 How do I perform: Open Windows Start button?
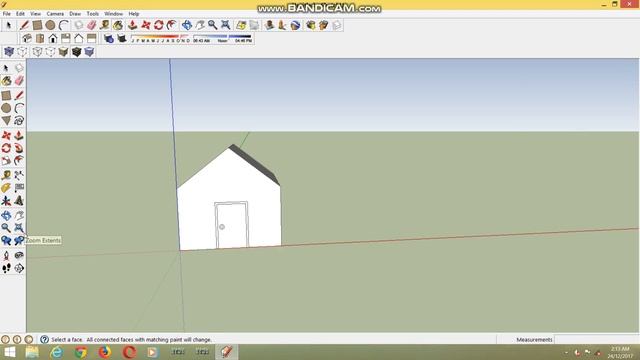9,352
